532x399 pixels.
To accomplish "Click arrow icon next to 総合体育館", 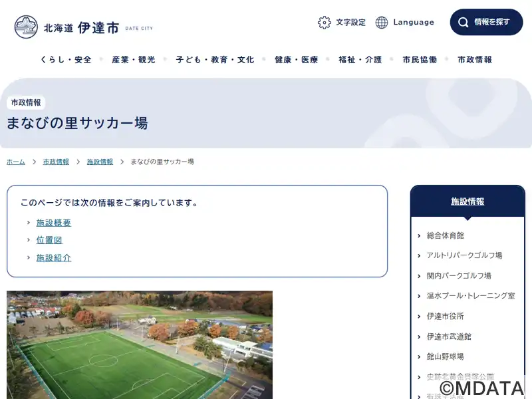I will coord(419,236).
